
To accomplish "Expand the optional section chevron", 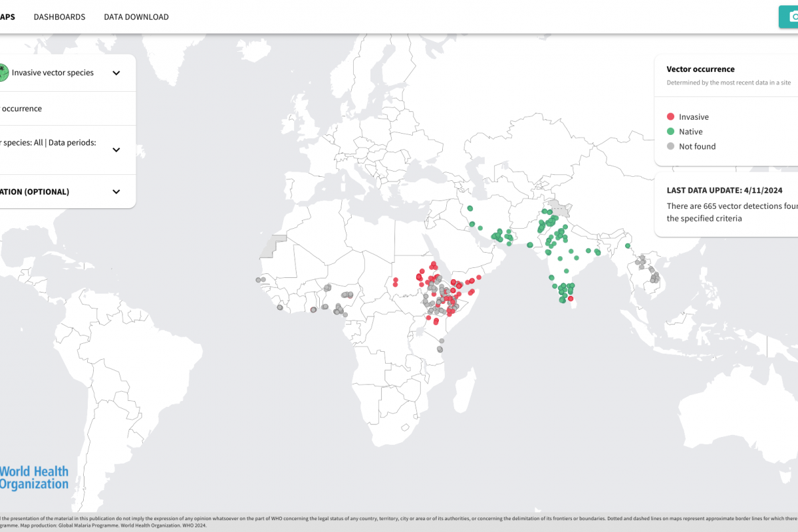I will click(116, 192).
